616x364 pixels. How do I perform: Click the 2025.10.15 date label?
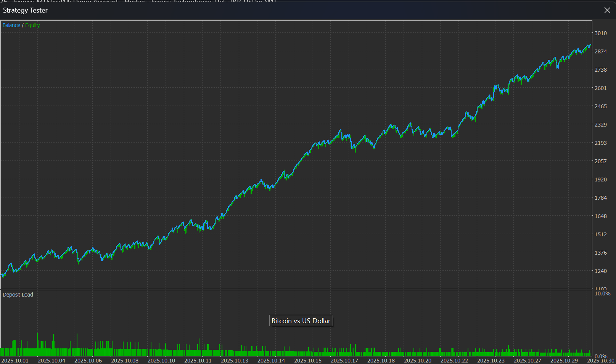[x=308, y=361]
